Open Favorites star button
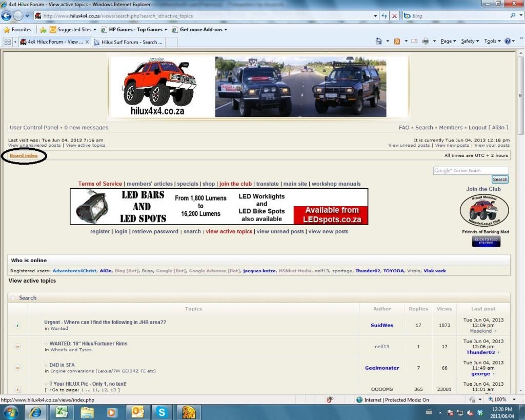This screenshot has width=525, height=420. point(17,29)
